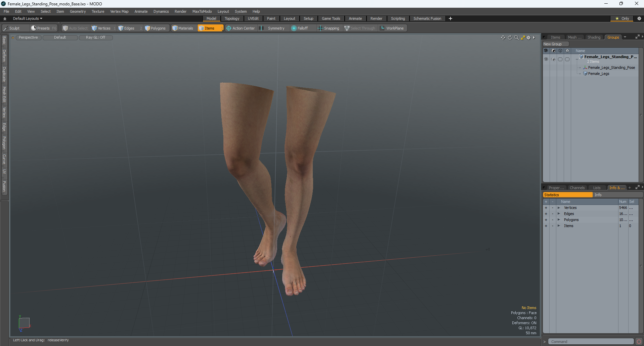The image size is (644, 346).
Task: Switch to the Shading panel tab
Action: pyautogui.click(x=594, y=37)
